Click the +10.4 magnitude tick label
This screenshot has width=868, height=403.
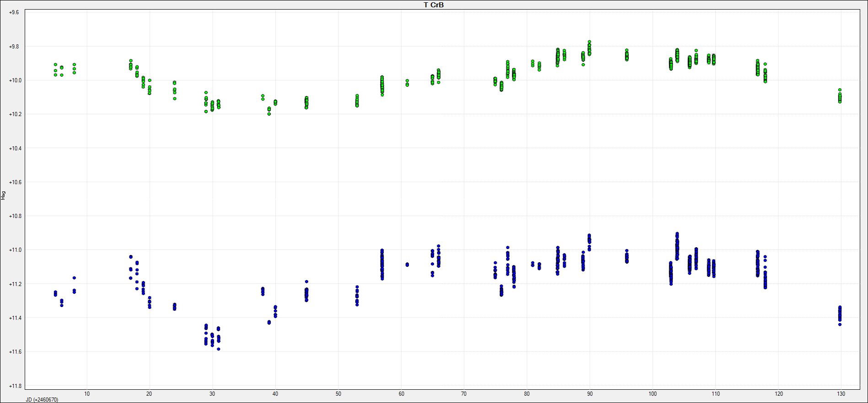pos(15,148)
